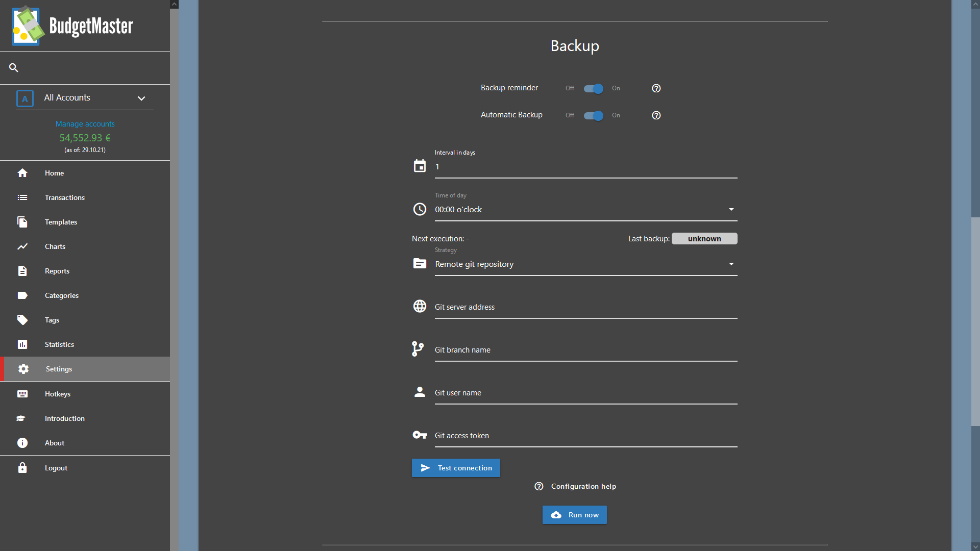This screenshot has width=980, height=551.
Task: Expand the All Accounts selector chevron
Action: point(141,98)
